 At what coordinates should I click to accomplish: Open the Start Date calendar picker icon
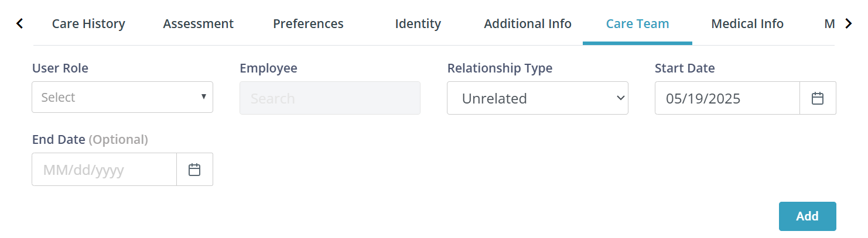pyautogui.click(x=818, y=98)
